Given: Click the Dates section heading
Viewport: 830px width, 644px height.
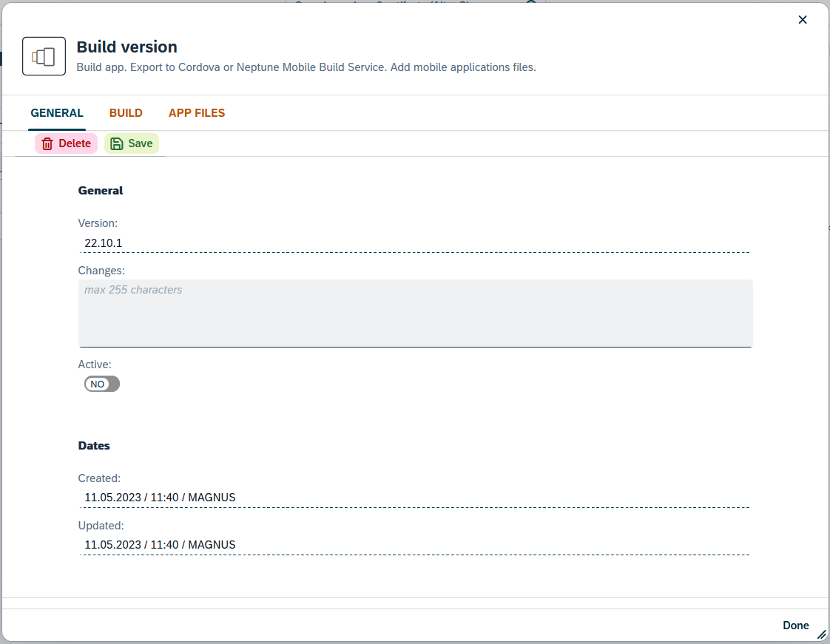Looking at the screenshot, I should click(94, 445).
